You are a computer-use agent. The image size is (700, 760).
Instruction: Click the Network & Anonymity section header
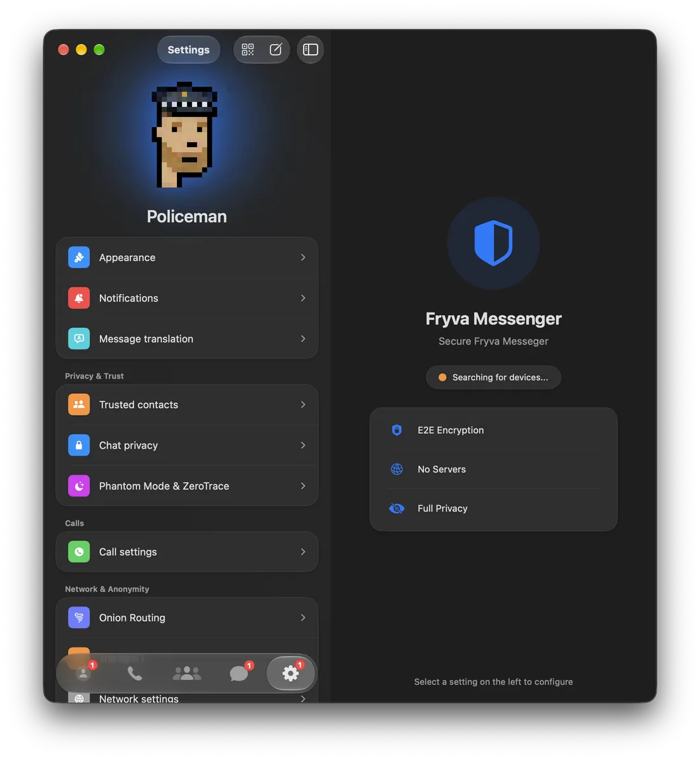pyautogui.click(x=106, y=589)
